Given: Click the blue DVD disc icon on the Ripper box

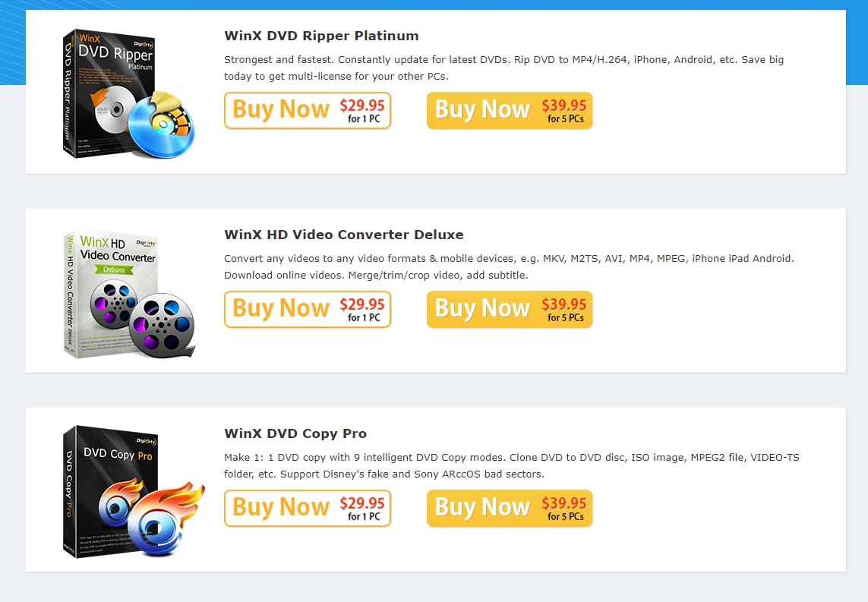Looking at the screenshot, I should pos(162,128).
